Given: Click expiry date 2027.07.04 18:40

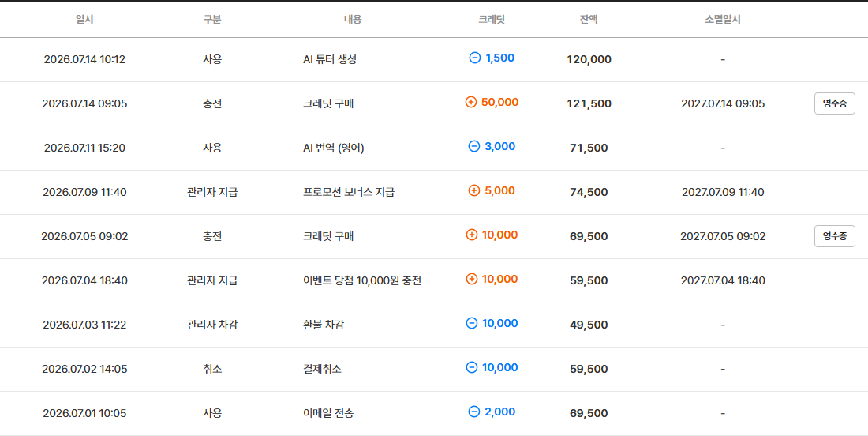Looking at the screenshot, I should tap(723, 281).
